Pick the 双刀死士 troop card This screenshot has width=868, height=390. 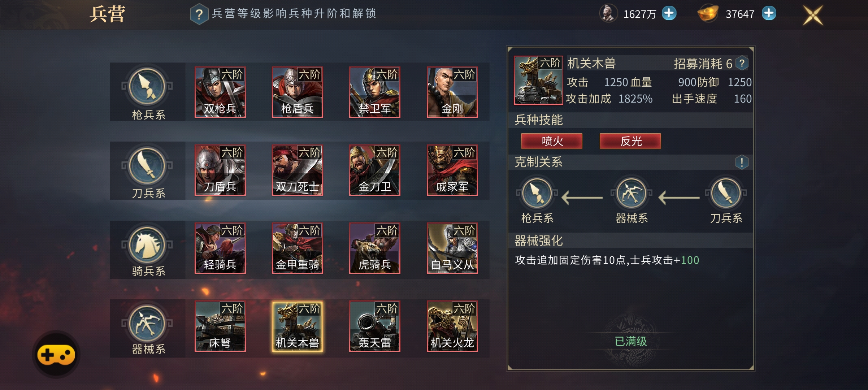(x=298, y=170)
